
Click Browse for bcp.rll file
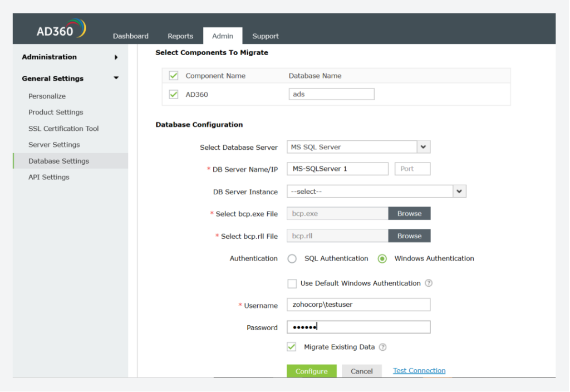pos(409,236)
